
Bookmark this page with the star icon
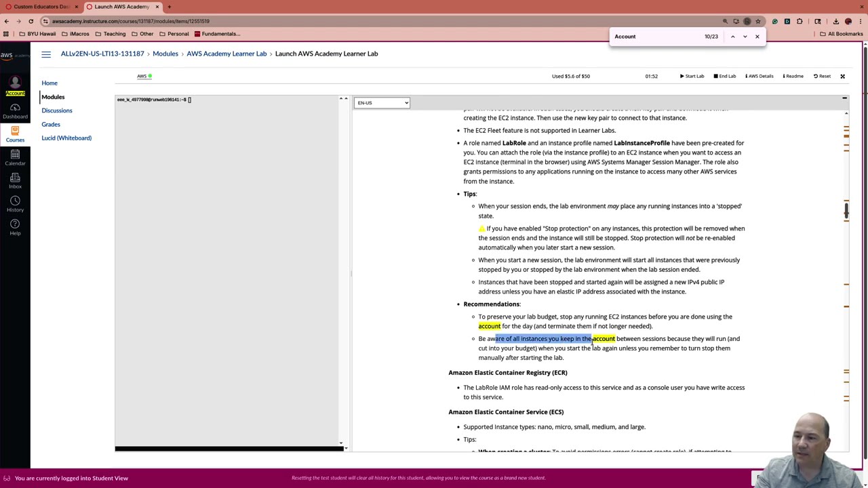(758, 21)
